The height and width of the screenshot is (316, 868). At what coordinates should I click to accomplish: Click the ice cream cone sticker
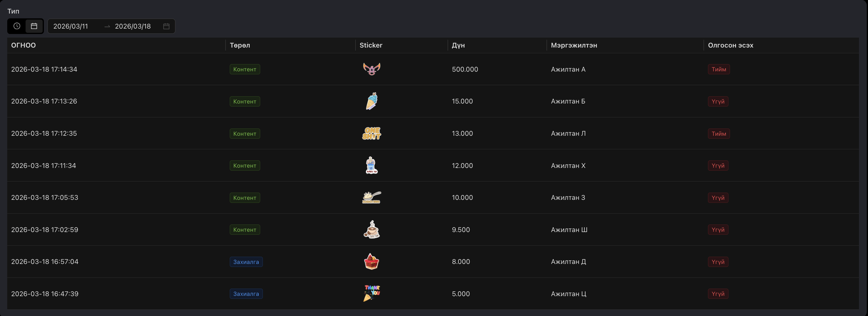click(371, 101)
